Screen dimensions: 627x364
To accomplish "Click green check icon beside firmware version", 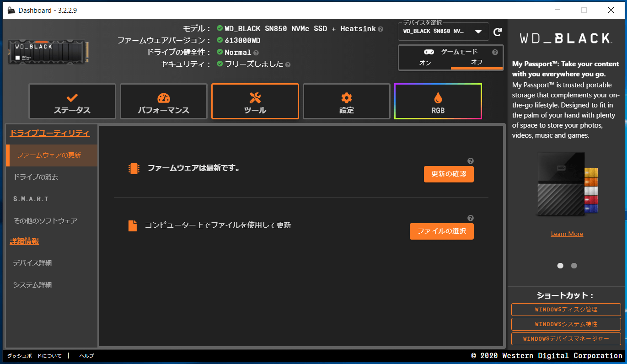I will click(220, 40).
